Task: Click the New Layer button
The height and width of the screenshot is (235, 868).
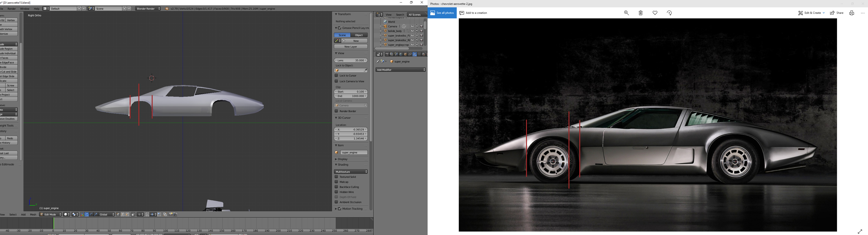Action: click(351, 47)
